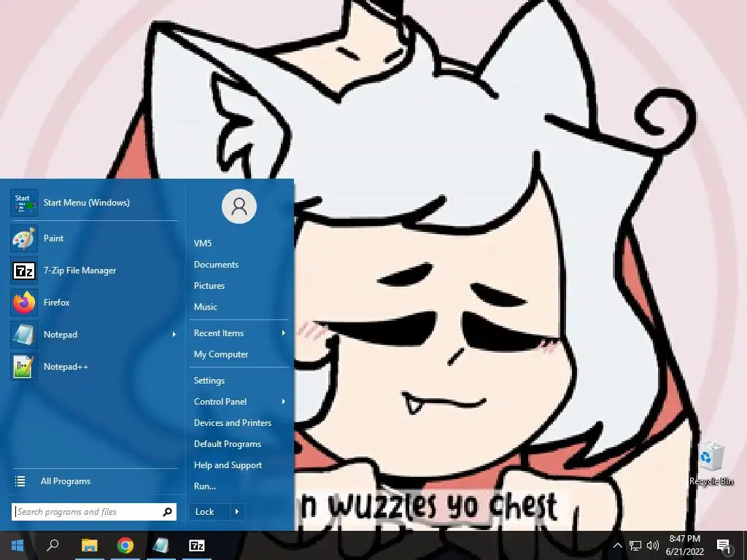This screenshot has height=560, width=747.
Task: Click the user account avatar picture
Action: pos(239,206)
